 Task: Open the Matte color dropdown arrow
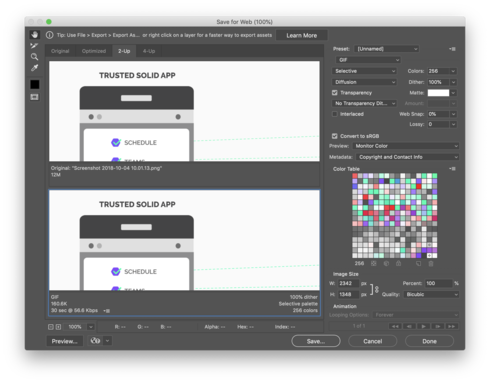click(453, 93)
